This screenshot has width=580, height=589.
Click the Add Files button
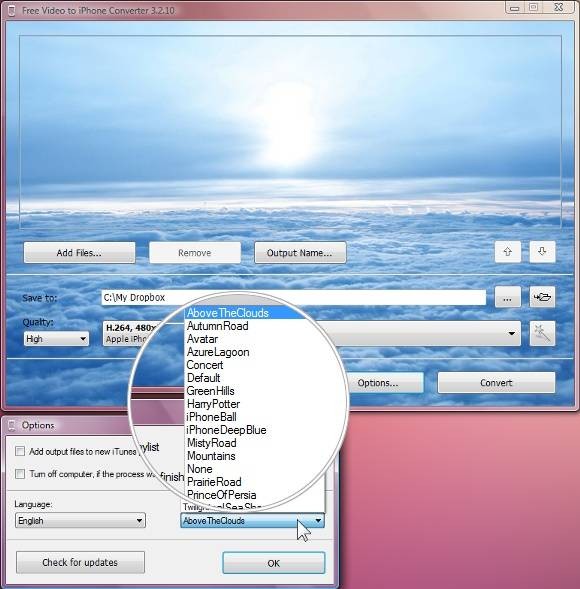[x=79, y=253]
